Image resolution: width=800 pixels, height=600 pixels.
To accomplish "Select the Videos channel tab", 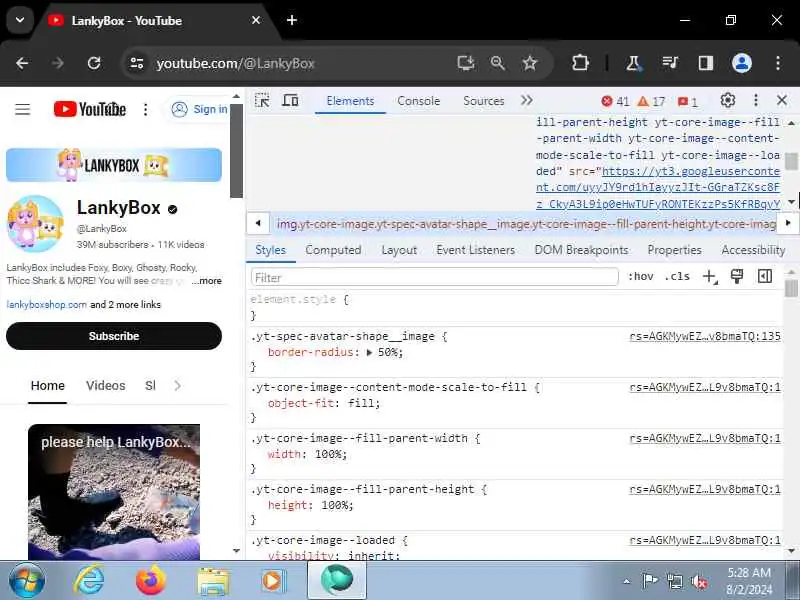I will coord(106,386).
